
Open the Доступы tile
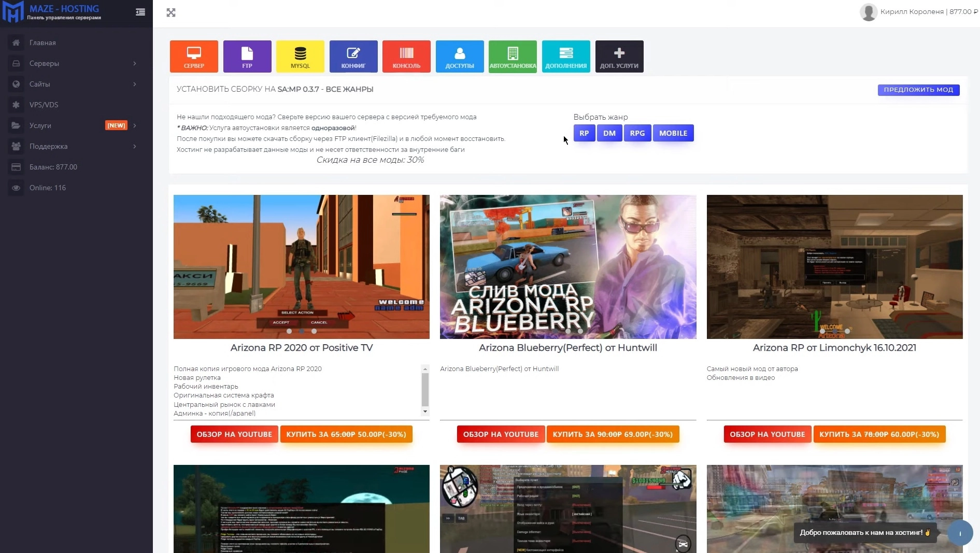tap(460, 56)
